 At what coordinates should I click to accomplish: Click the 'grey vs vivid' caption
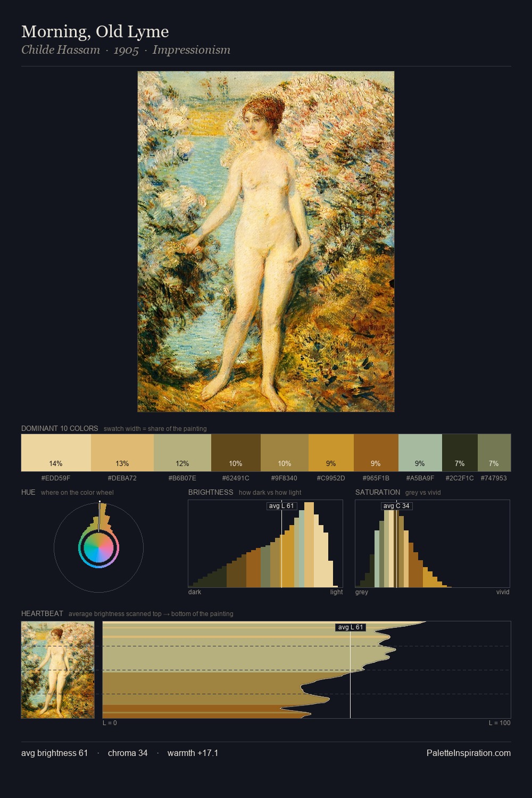pyautogui.click(x=423, y=493)
